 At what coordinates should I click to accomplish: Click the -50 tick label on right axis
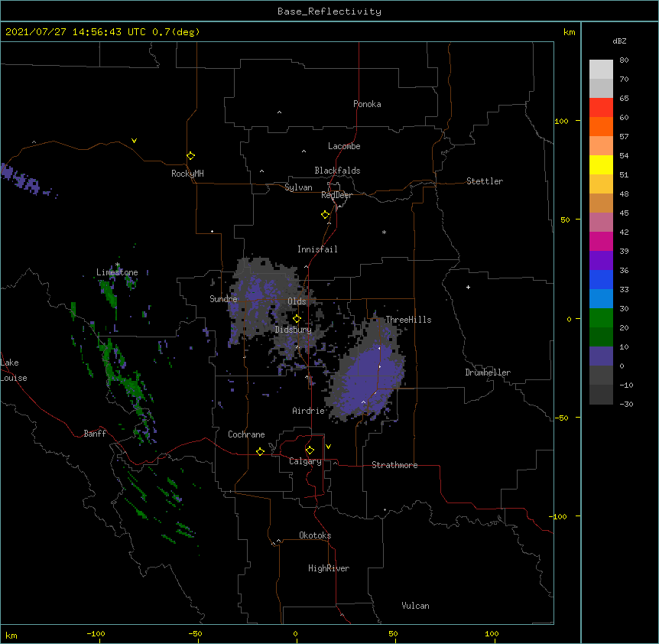561,418
